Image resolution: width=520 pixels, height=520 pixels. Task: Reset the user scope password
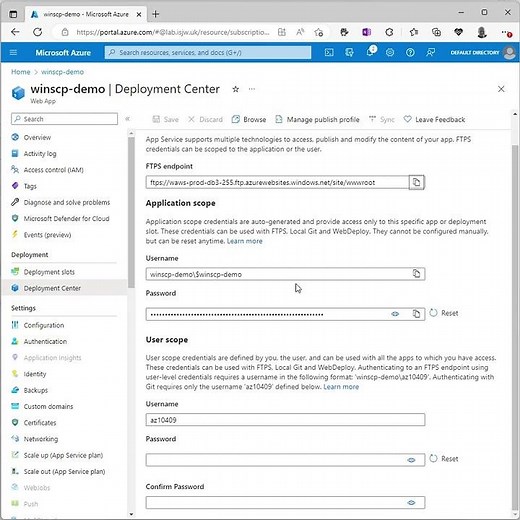[x=444, y=459]
